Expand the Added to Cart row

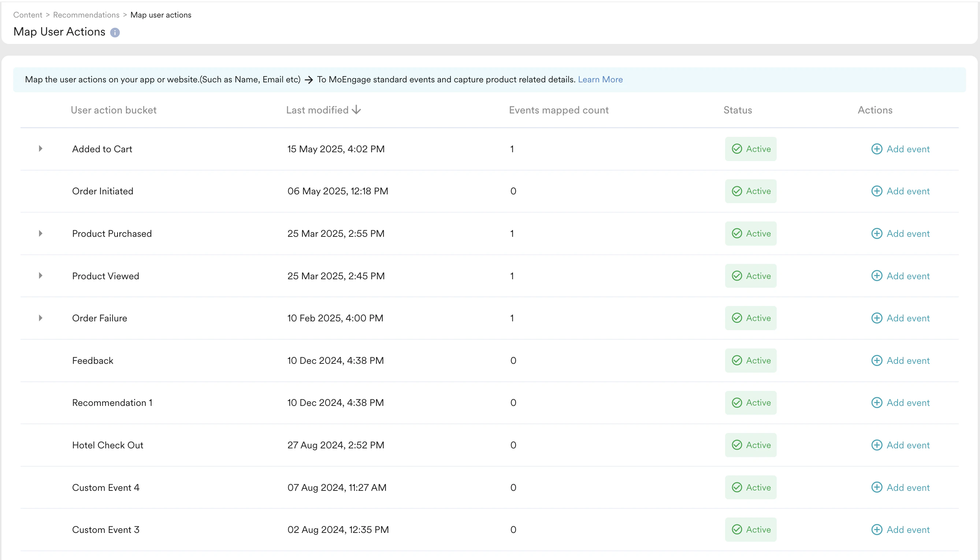pos(40,149)
